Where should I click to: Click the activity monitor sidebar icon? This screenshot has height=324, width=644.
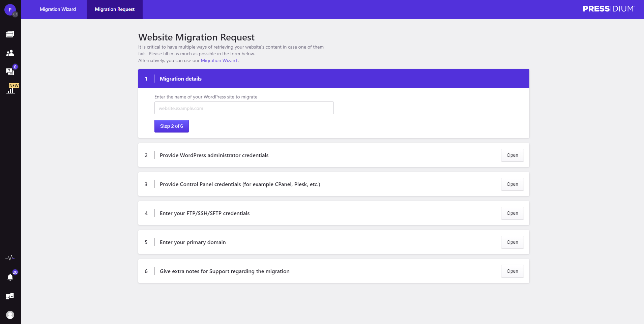pyautogui.click(x=10, y=257)
